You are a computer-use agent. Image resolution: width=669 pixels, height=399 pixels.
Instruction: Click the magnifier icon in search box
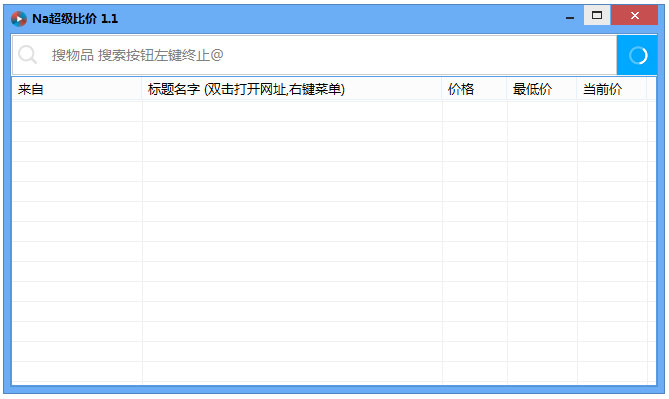(x=28, y=55)
